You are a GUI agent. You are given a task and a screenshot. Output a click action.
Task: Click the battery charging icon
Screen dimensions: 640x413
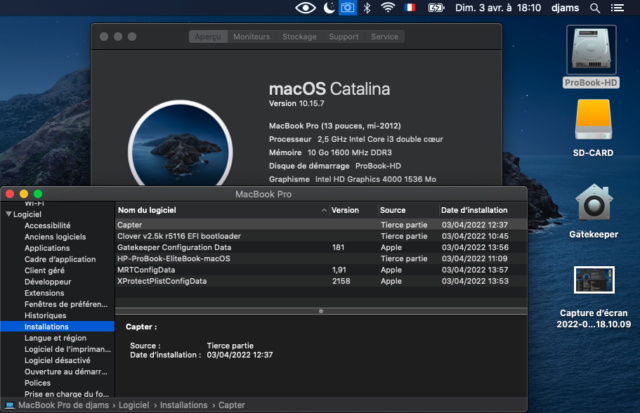pyautogui.click(x=436, y=8)
